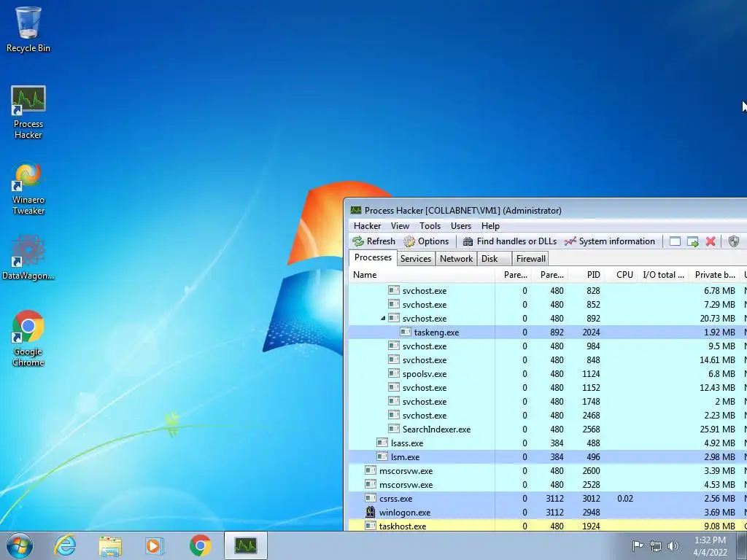The height and width of the screenshot is (560, 747).
Task: Select the SearchIndexer.exe process row
Action: (x=548, y=429)
